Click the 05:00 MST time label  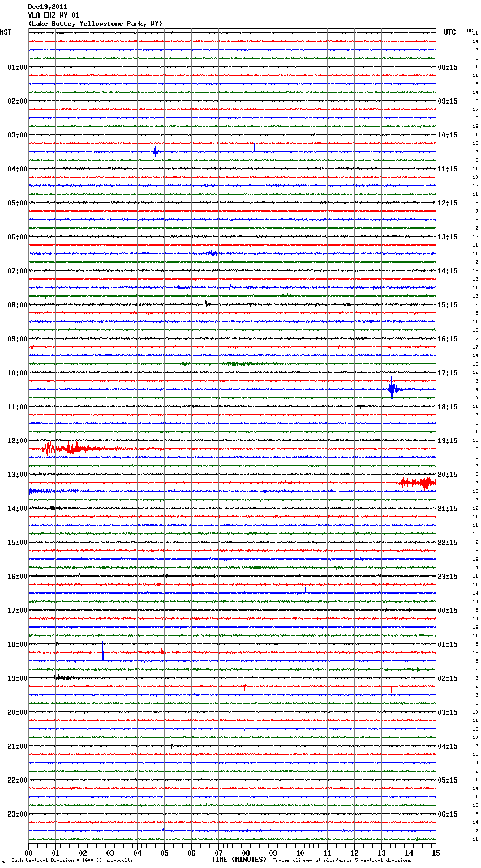tap(18, 203)
